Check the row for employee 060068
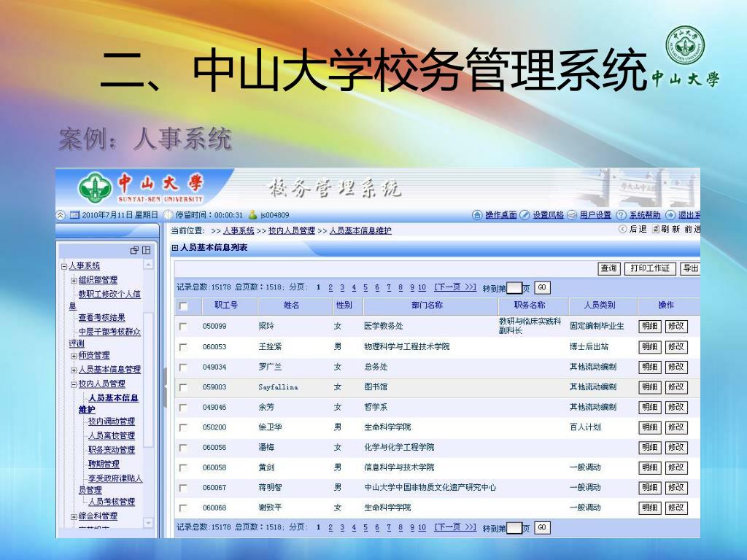 [x=183, y=507]
